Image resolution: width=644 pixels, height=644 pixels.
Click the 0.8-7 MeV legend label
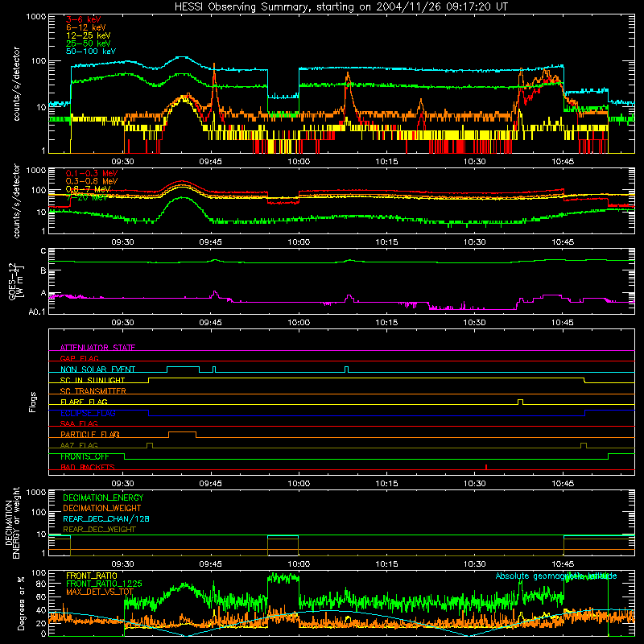click(89, 189)
